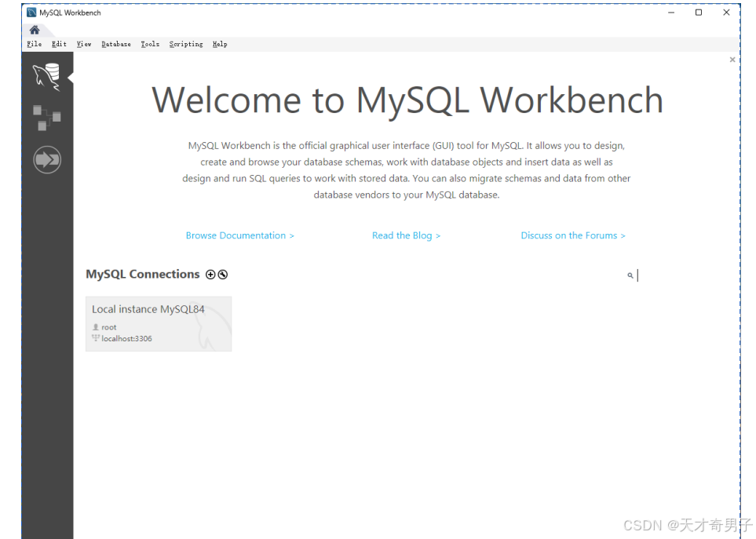Maximize the MySQL Workbench window

[699, 13]
